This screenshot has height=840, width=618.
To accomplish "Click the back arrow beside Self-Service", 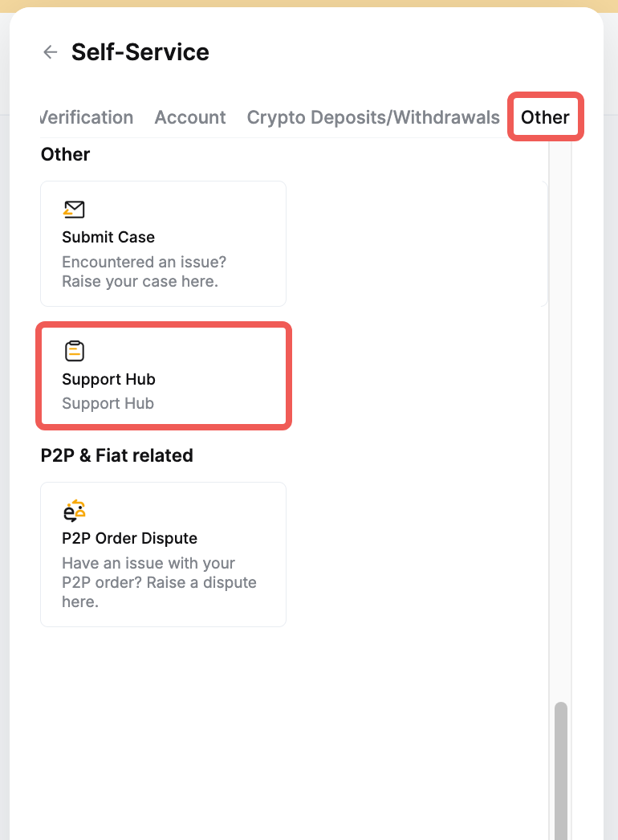I will click(51, 52).
